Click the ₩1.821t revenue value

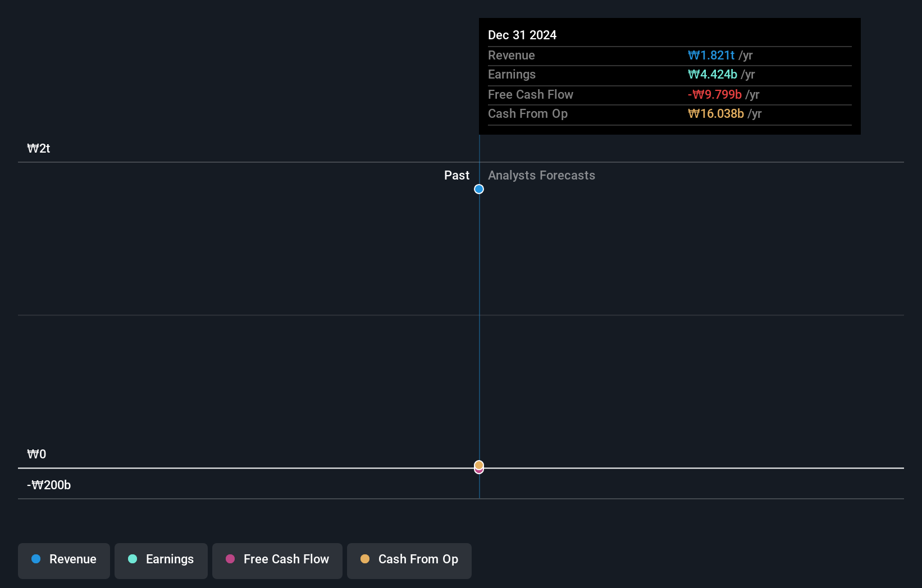pos(711,56)
